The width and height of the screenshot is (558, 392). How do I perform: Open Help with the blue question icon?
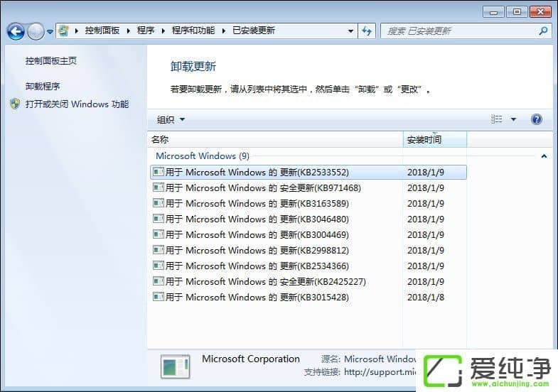click(x=537, y=119)
